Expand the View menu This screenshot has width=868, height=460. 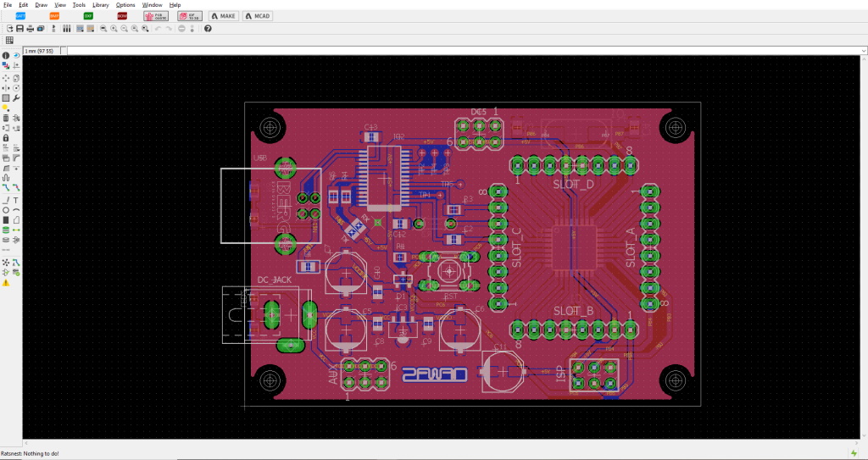coord(59,5)
